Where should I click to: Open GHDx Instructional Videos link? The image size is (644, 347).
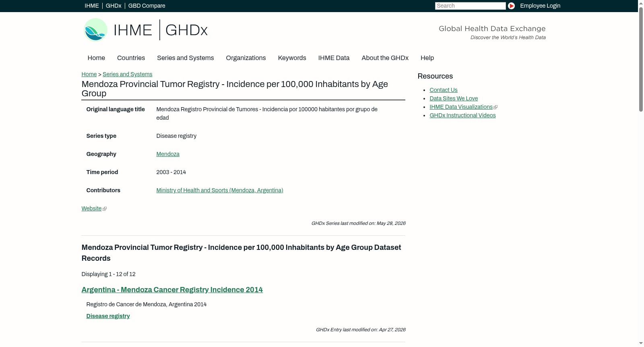click(x=462, y=115)
